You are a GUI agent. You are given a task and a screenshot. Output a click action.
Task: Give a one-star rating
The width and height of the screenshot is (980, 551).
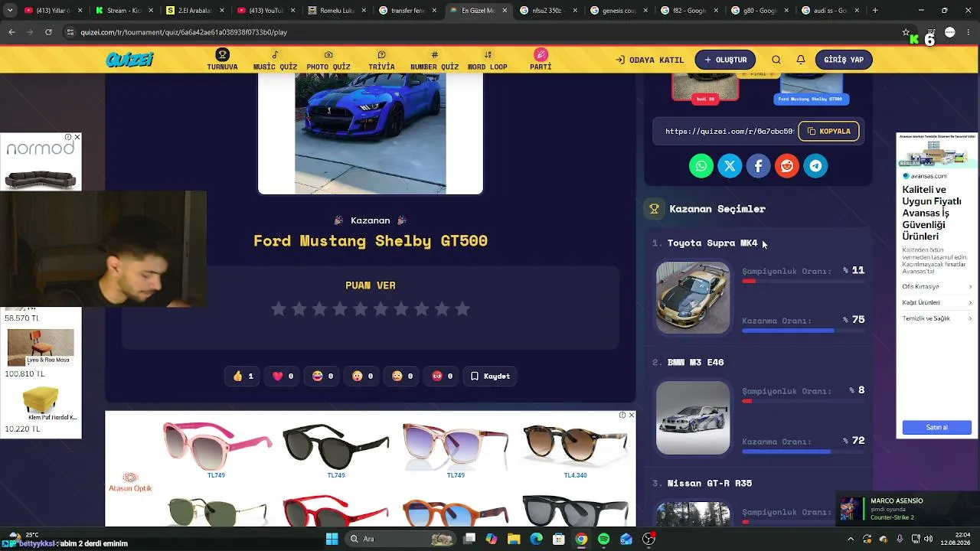coord(279,309)
